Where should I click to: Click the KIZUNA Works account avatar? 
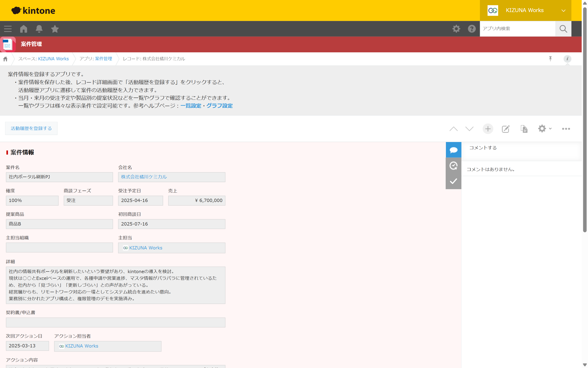(x=492, y=10)
